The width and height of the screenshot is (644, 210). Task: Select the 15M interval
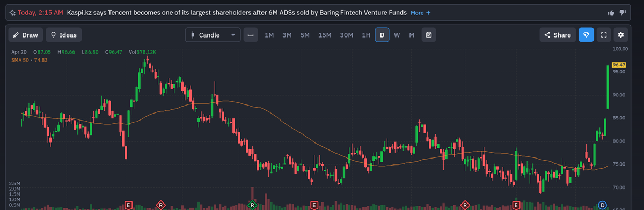coord(325,35)
